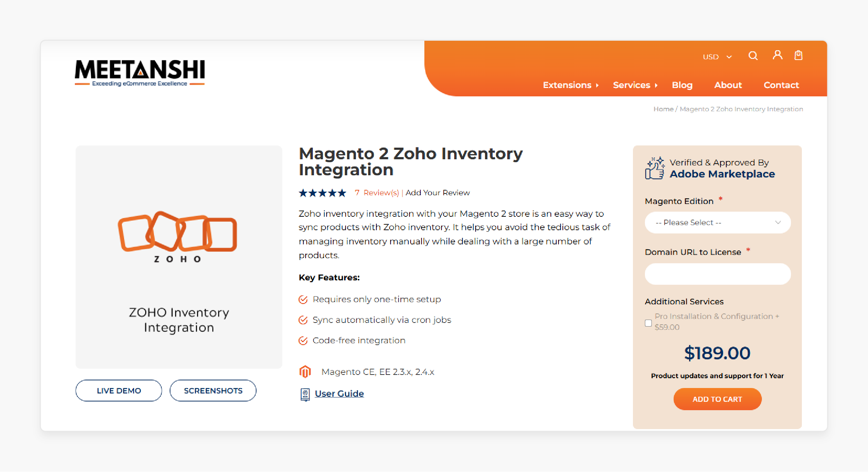Click the SCREENSHOTS button
This screenshot has height=472, width=868.
213,391
